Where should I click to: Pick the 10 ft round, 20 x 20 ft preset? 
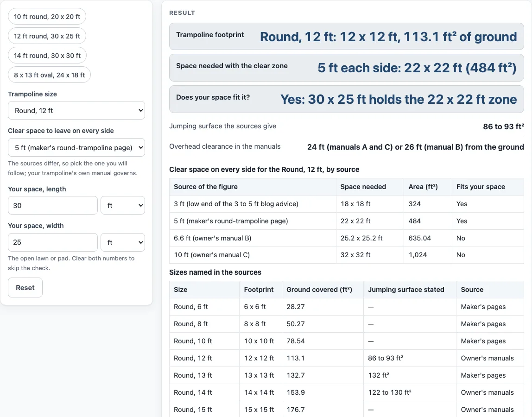pos(47,17)
